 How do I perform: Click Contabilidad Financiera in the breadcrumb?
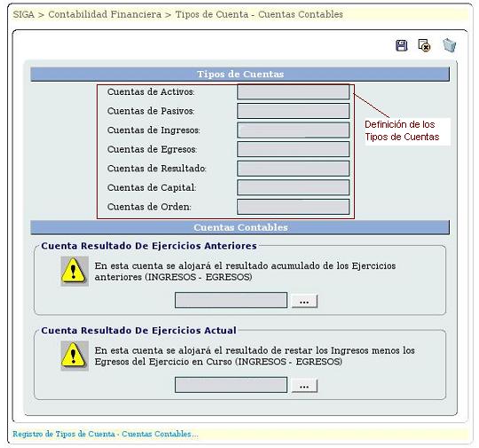pos(105,14)
